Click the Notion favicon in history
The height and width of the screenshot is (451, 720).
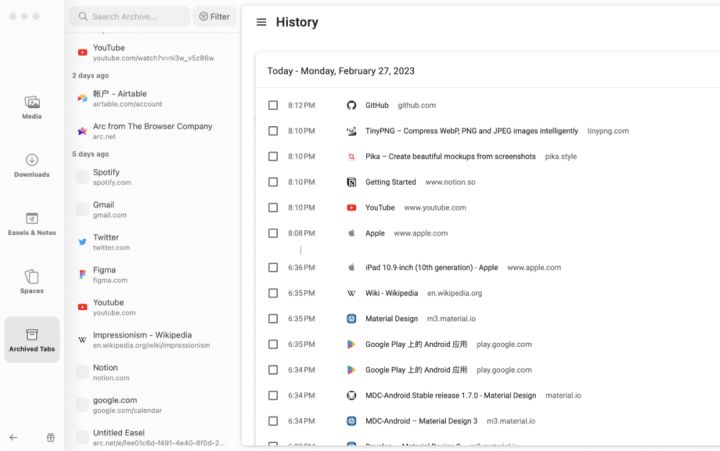click(x=351, y=182)
